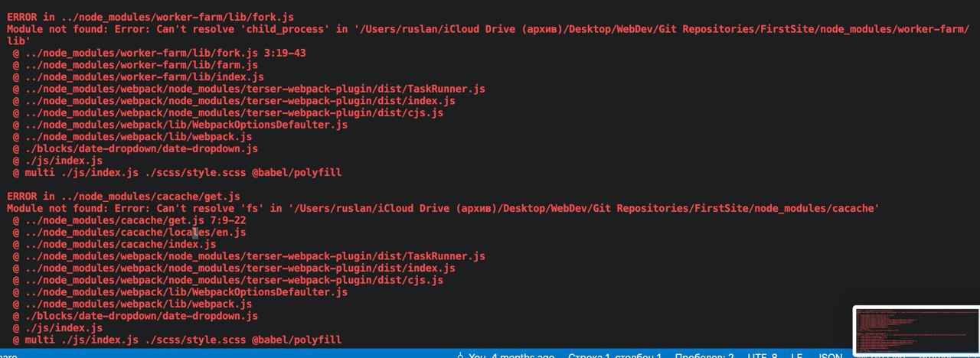Click 'WebpackOptionsDefaulter.js' under the cacache error
This screenshot has width=980, height=358.
pyautogui.click(x=180, y=292)
